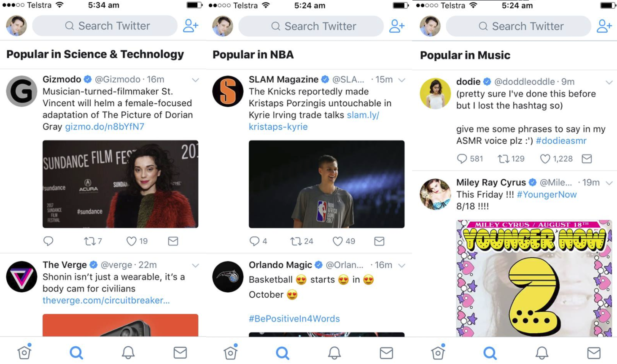
Task: Go to Home tab in NBA screen
Action: coord(231,352)
